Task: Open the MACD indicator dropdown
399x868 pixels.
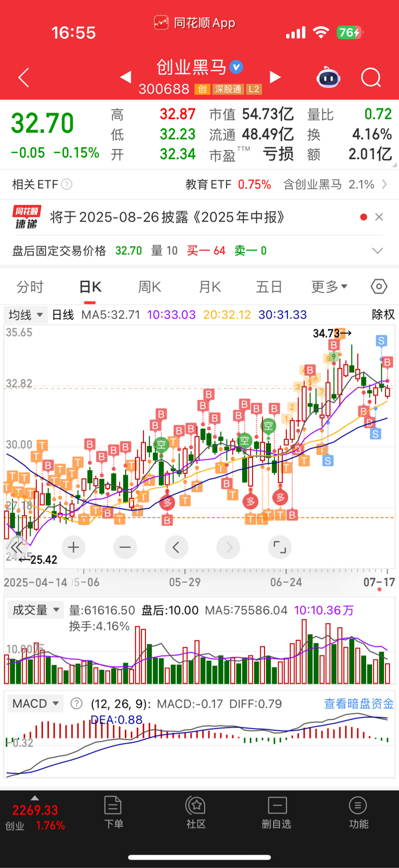Action: (35, 704)
